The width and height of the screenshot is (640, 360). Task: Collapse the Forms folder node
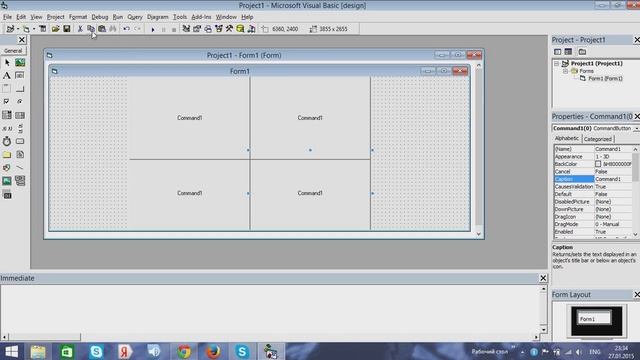(x=566, y=71)
